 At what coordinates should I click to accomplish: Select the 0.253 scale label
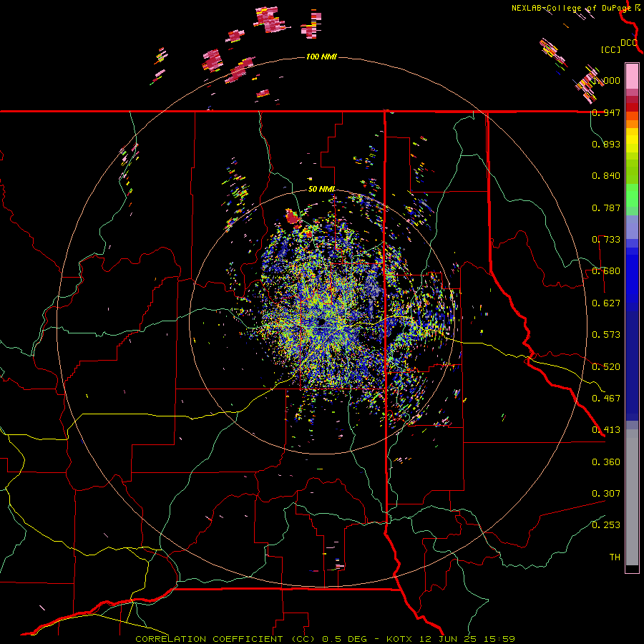click(x=606, y=525)
